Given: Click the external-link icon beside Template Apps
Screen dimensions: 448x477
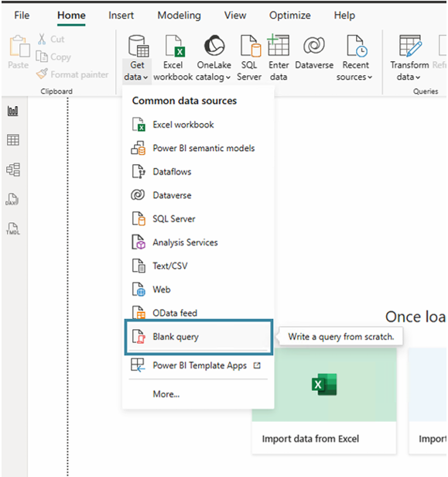Looking at the screenshot, I should pos(257,365).
